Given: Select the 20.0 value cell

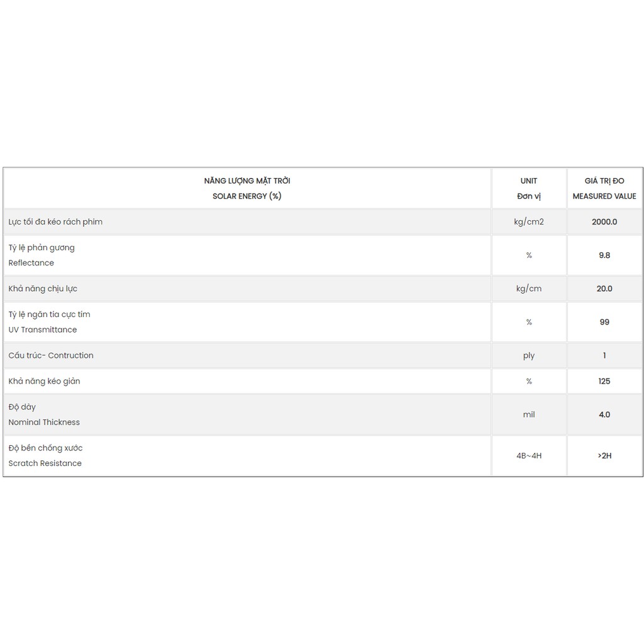Looking at the screenshot, I should [x=604, y=289].
